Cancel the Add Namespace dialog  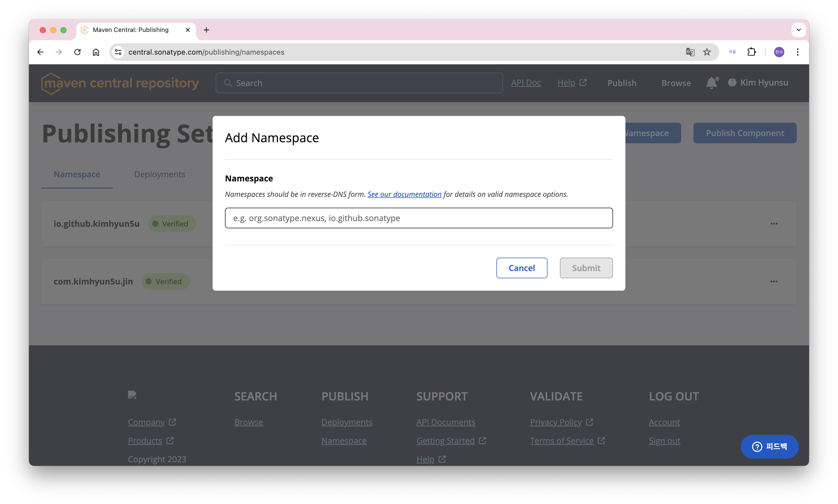521,268
